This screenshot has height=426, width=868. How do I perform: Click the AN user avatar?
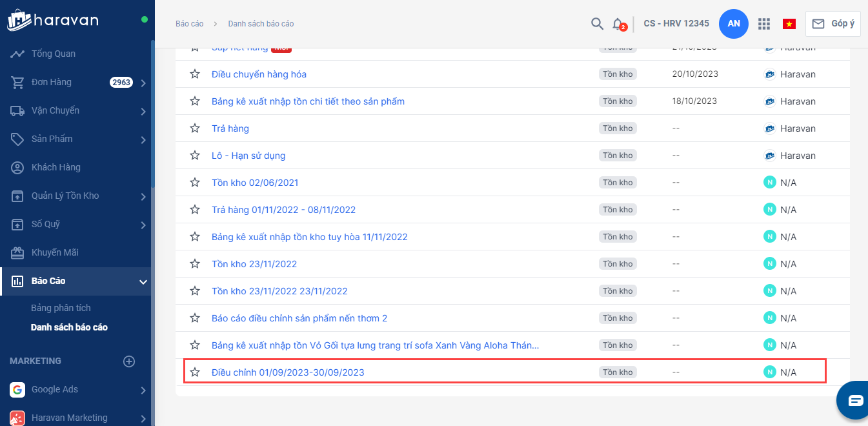click(x=733, y=24)
